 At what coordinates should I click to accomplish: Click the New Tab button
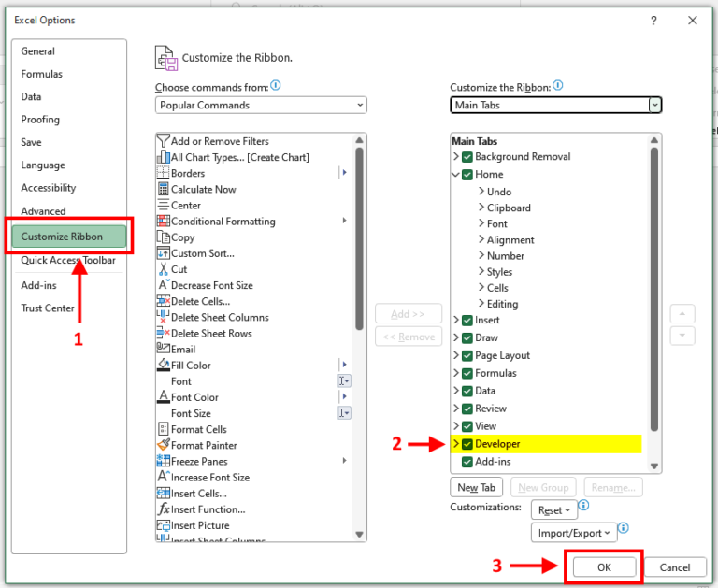(x=477, y=488)
